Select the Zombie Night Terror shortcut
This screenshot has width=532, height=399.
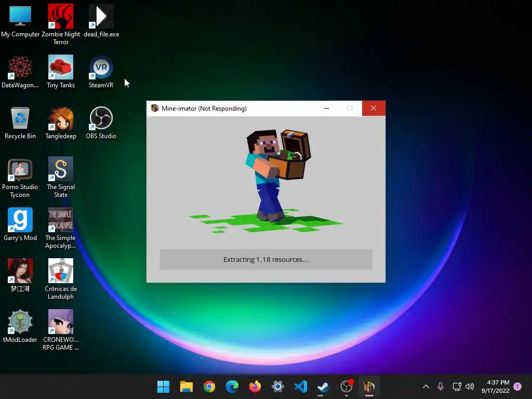(x=61, y=24)
